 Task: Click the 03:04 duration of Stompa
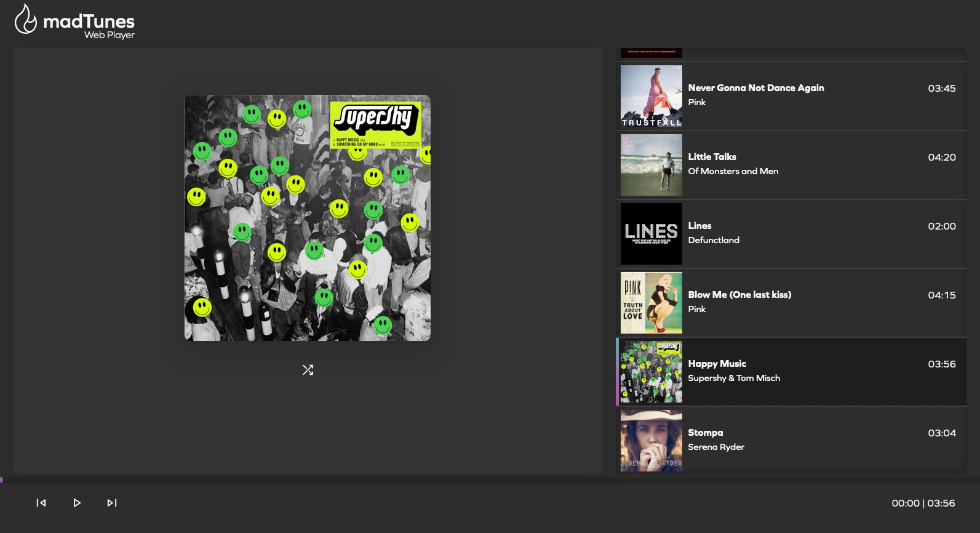coord(942,433)
